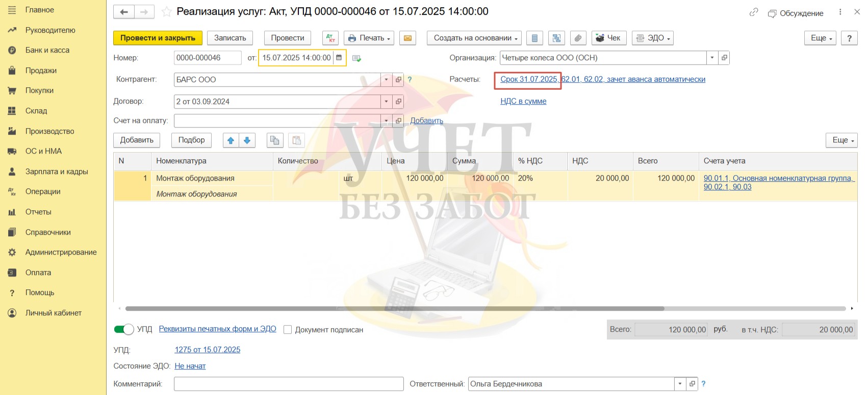Click the envelope email icon
The image size is (868, 395).
(407, 38)
